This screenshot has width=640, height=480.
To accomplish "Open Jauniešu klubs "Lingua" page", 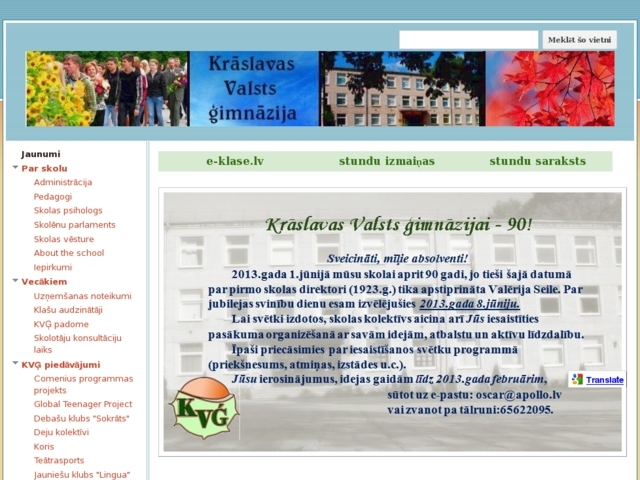I will click(x=82, y=475).
